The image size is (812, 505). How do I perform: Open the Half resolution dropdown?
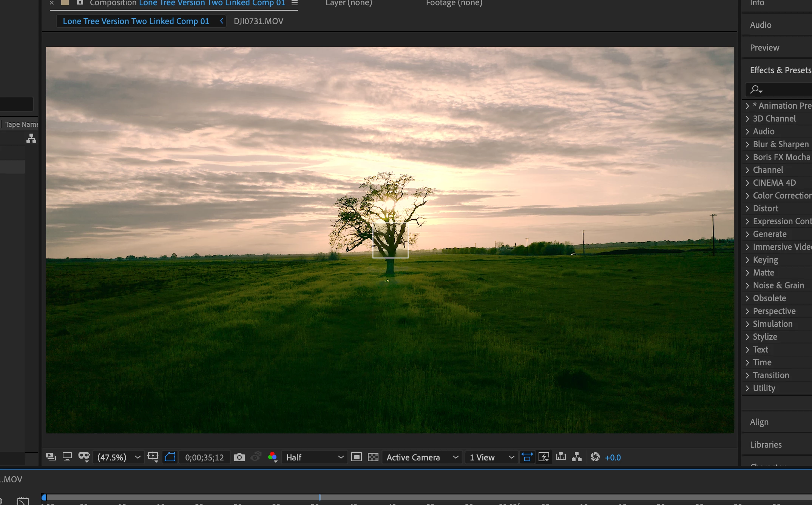point(314,457)
